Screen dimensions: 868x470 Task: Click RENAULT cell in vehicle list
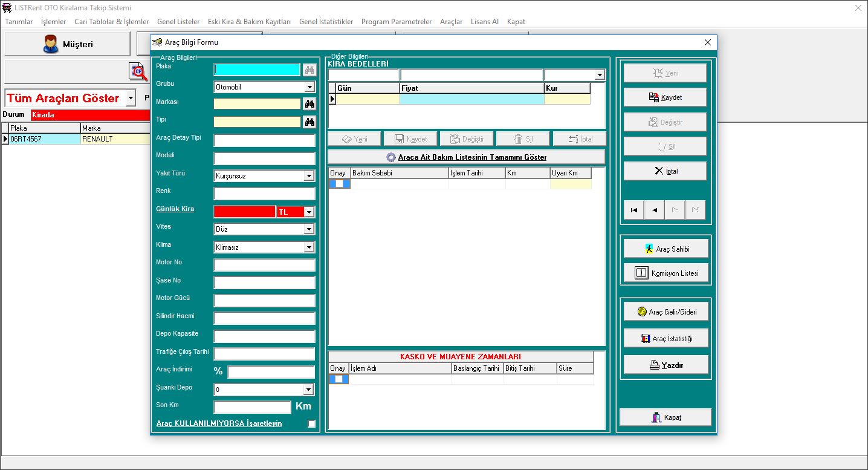point(115,139)
